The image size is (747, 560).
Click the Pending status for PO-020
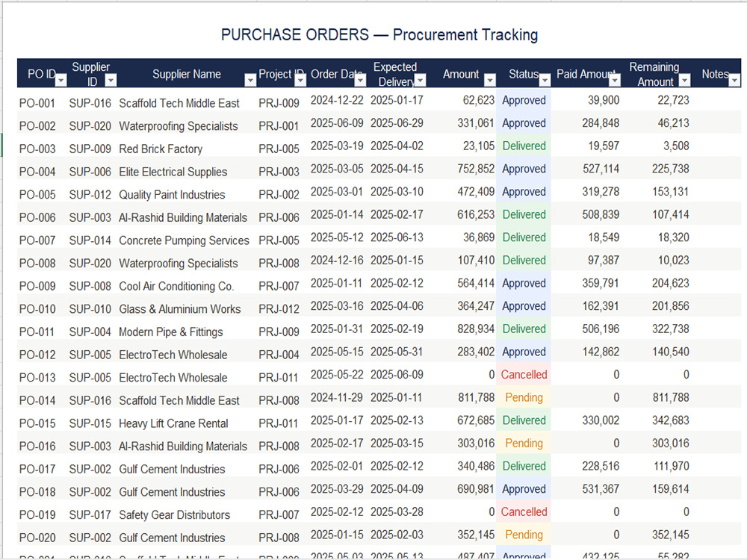tap(524, 535)
